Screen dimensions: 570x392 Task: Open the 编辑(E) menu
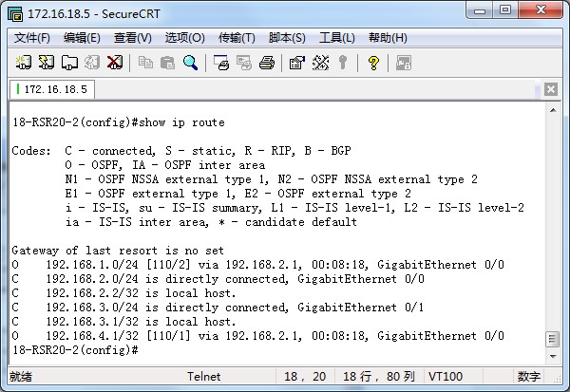point(82,38)
